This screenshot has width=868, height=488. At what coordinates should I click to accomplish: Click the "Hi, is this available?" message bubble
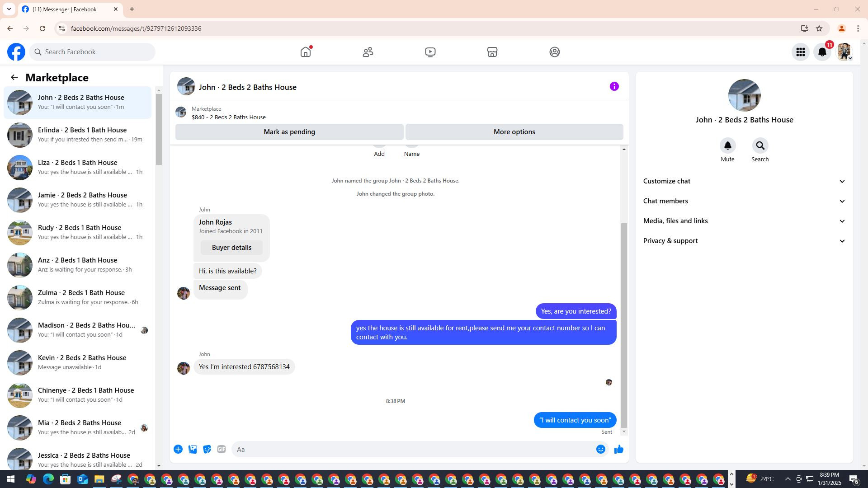pos(227,271)
